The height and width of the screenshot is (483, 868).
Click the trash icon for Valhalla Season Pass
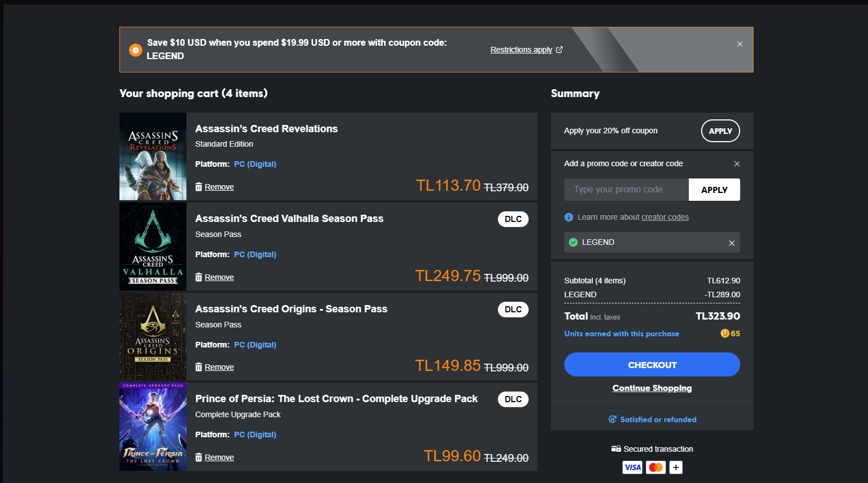pyautogui.click(x=199, y=277)
